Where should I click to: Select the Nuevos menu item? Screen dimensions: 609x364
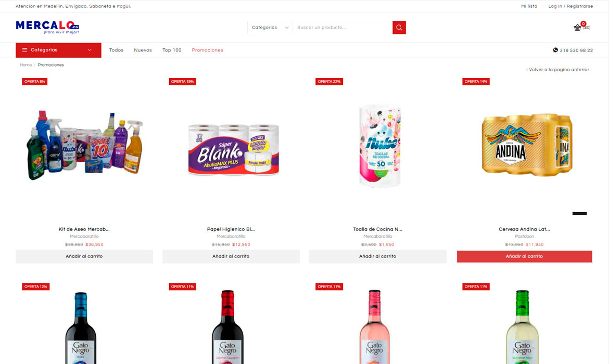(x=143, y=50)
